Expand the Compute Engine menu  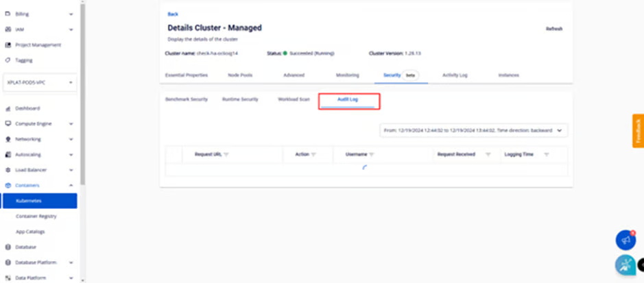(71, 124)
